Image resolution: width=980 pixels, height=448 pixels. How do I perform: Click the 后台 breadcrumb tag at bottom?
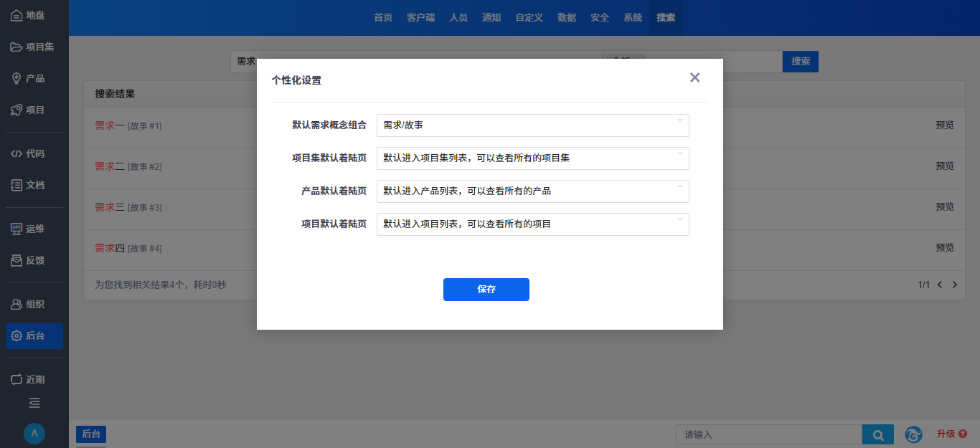(91, 434)
